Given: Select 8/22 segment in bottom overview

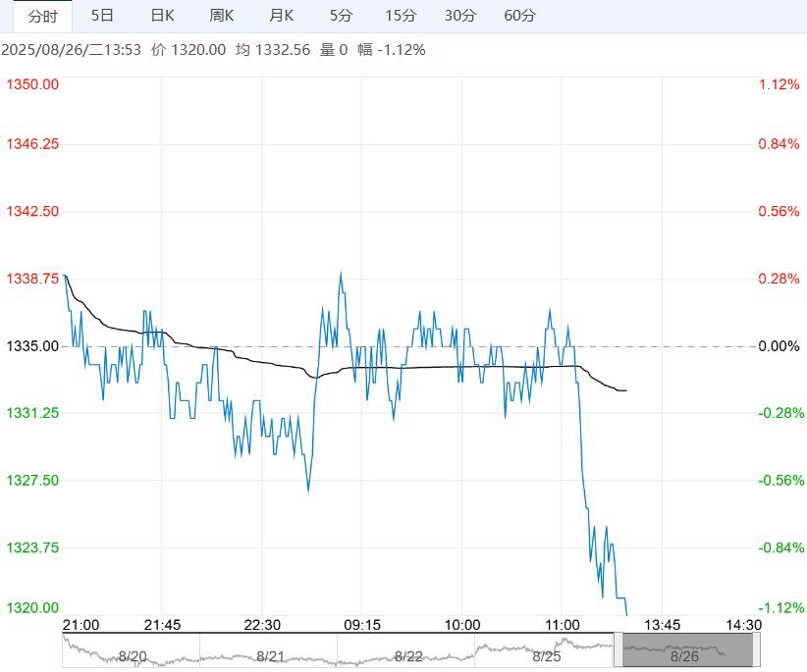Looking at the screenshot, I should (x=407, y=654).
